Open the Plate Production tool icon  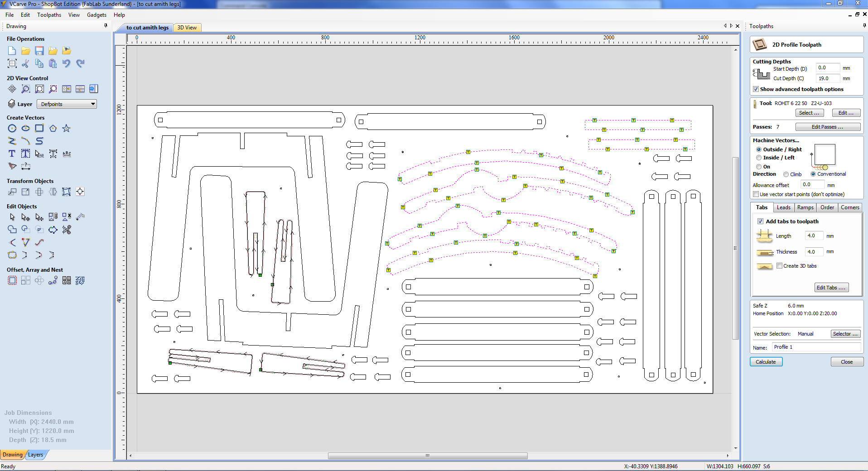pos(67,280)
